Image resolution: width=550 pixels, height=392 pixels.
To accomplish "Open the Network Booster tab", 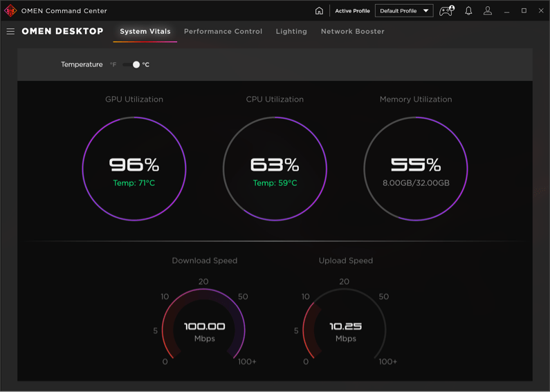I will 352,32.
